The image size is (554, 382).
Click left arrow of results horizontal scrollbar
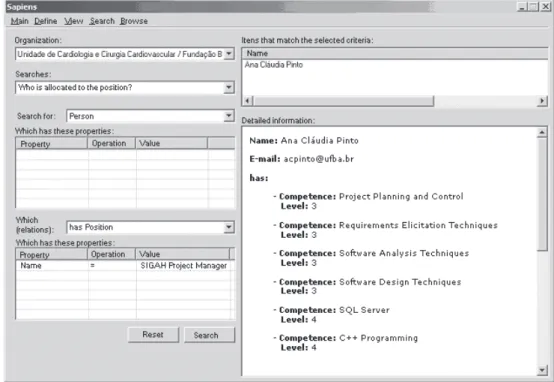click(x=248, y=101)
